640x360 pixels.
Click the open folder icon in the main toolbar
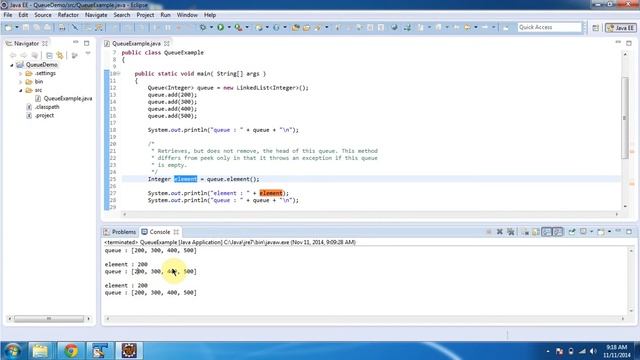tap(306, 28)
